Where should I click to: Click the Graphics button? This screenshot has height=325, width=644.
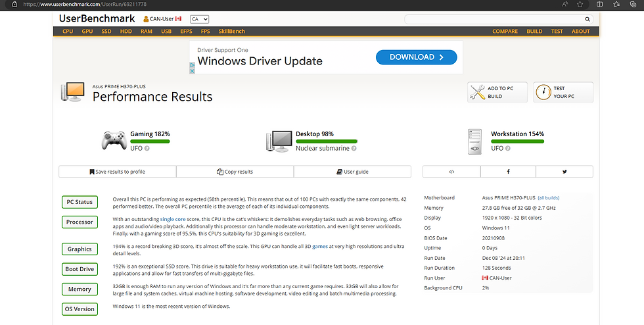[x=80, y=249]
